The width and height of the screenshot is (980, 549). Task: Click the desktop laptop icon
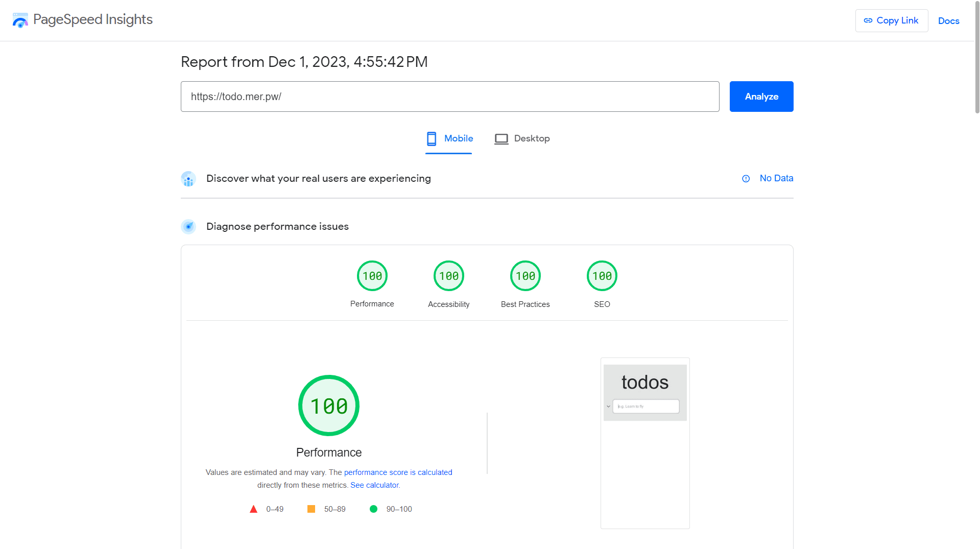(x=501, y=139)
